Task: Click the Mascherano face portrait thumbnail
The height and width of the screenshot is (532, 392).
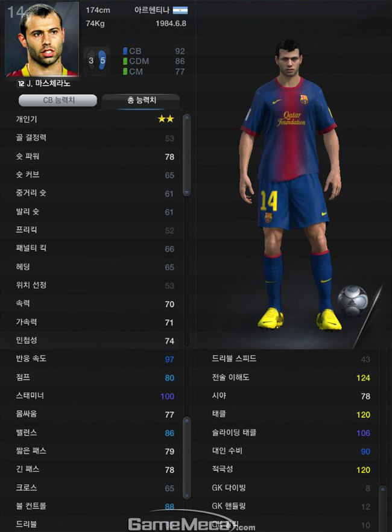Action: click(42, 39)
